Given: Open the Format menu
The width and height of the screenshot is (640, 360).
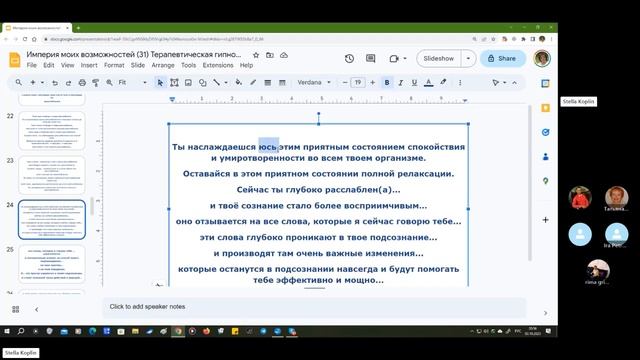Looking at the screenshot, I should pos(114,65).
